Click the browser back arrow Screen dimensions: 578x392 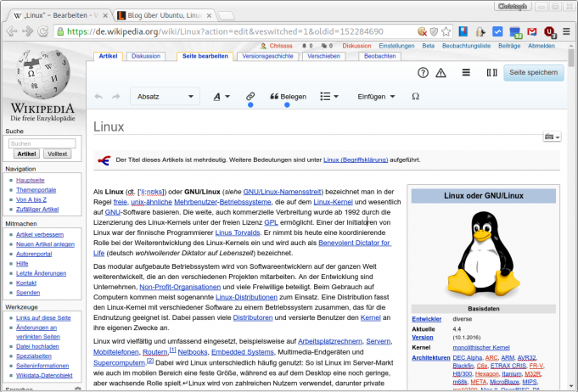point(12,31)
